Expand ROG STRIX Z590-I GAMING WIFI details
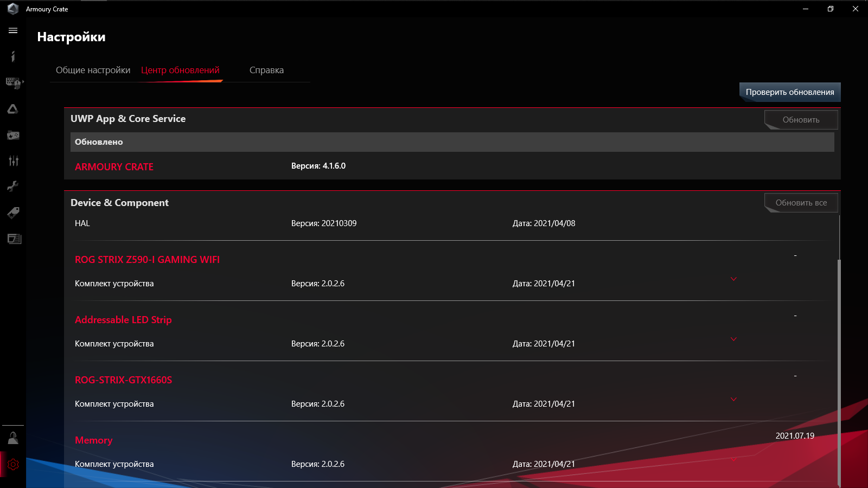Screen dimensions: 868x488 tap(734, 279)
